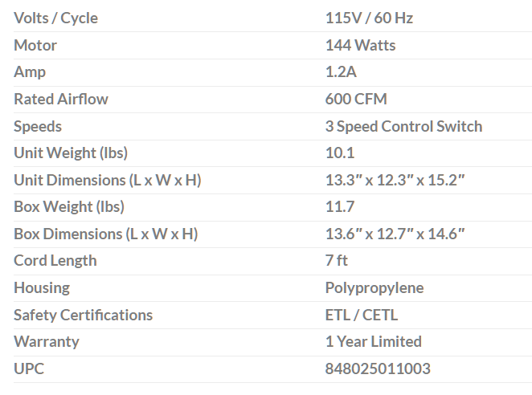This screenshot has height=395, width=532.
Task: Select the 144 Watts value
Action: [x=360, y=45]
